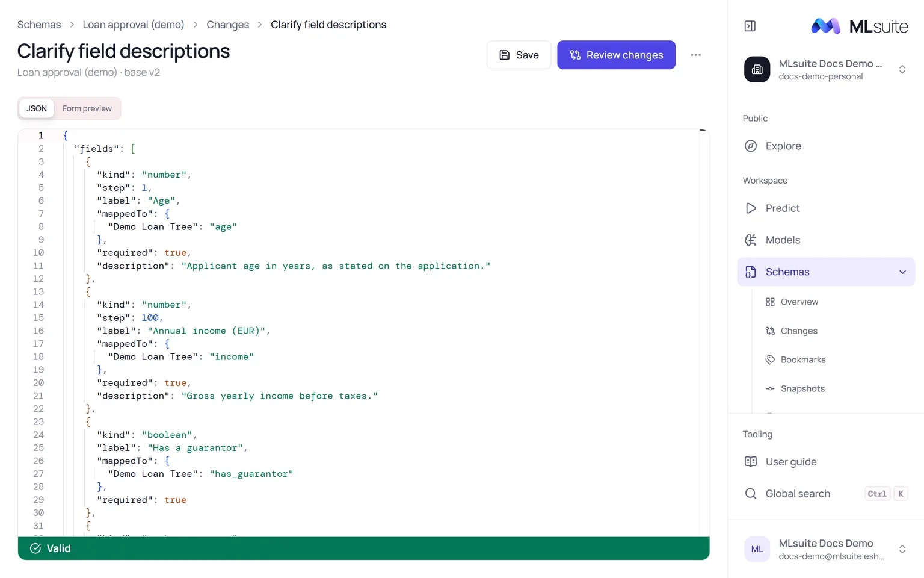Click the Snapshots commit icon
The width and height of the screenshot is (924, 578).
770,388
